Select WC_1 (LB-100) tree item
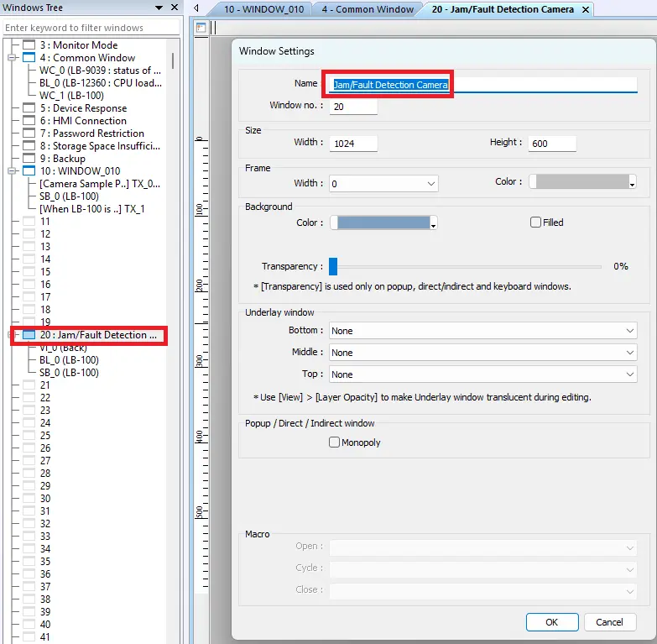The image size is (657, 644). tap(71, 95)
